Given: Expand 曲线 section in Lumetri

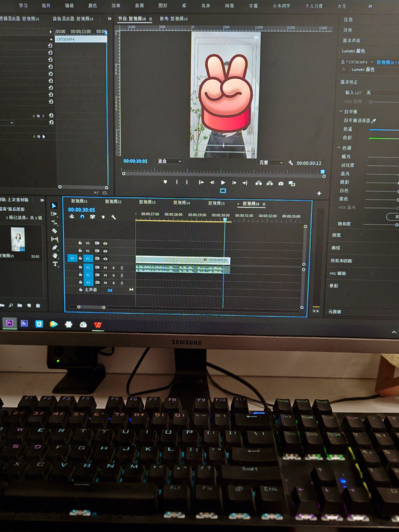Looking at the screenshot, I should tap(336, 248).
